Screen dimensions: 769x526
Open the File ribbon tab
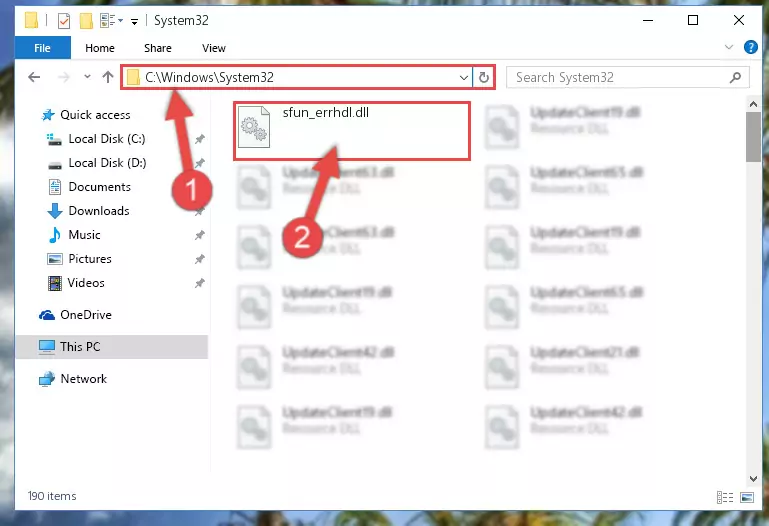pyautogui.click(x=43, y=48)
